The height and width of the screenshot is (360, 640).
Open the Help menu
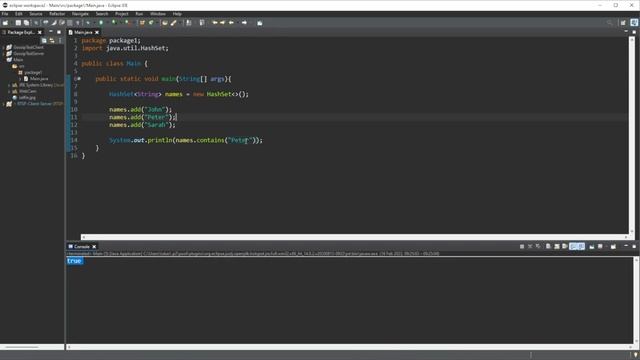coord(177,14)
